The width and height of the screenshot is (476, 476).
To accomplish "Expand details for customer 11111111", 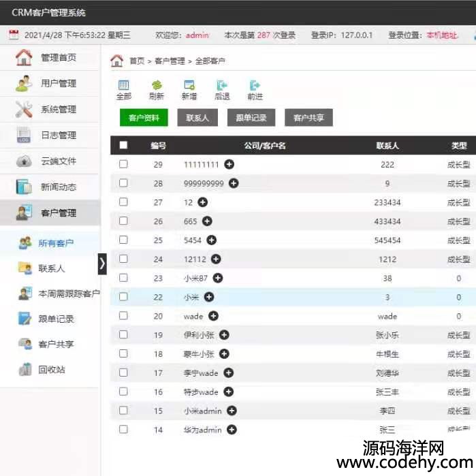I will (229, 164).
